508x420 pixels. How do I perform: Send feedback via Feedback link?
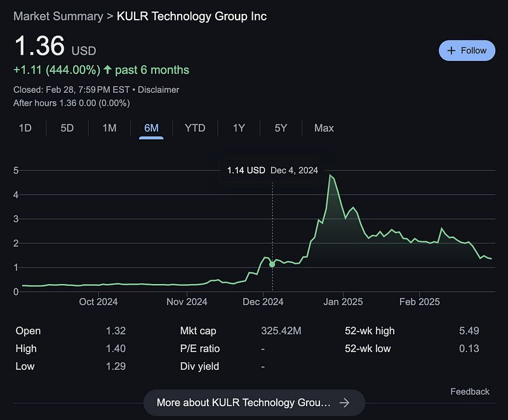(470, 391)
